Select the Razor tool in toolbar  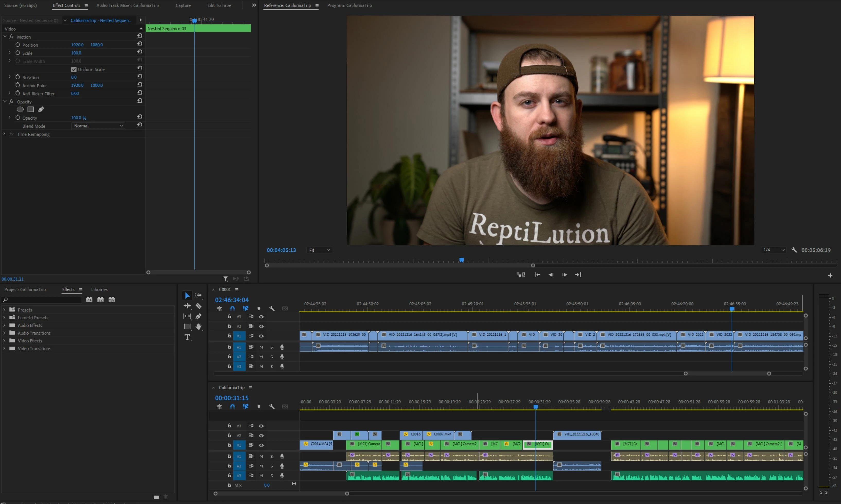tap(199, 306)
